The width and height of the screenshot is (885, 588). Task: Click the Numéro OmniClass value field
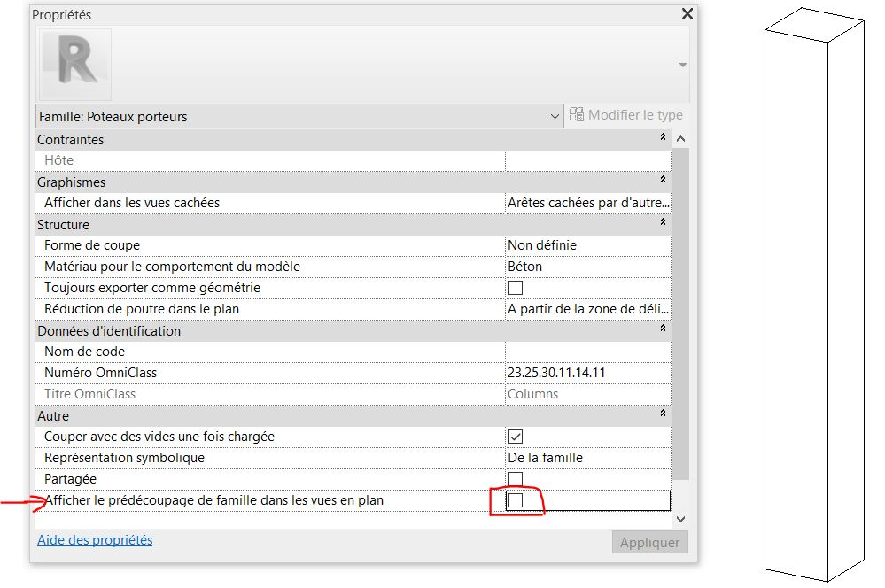coord(587,373)
